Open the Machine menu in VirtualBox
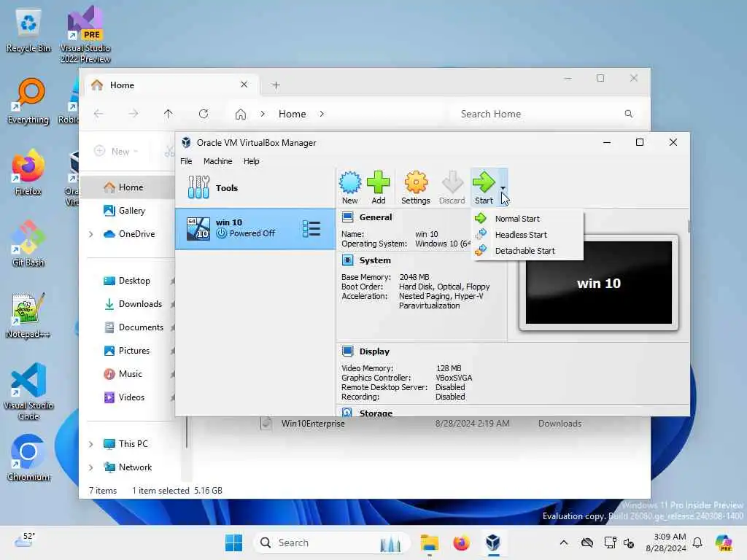The width and height of the screenshot is (747, 560). [217, 161]
